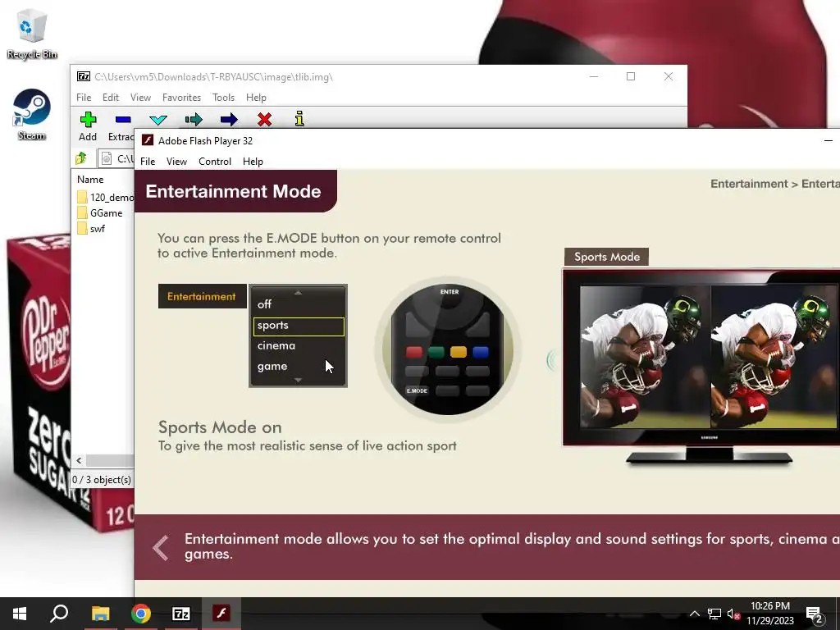Open the notification center icon

pos(815,614)
